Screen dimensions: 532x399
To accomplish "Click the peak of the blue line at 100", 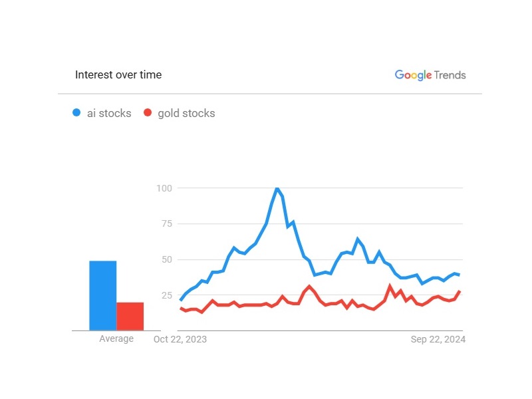I will coord(277,188).
